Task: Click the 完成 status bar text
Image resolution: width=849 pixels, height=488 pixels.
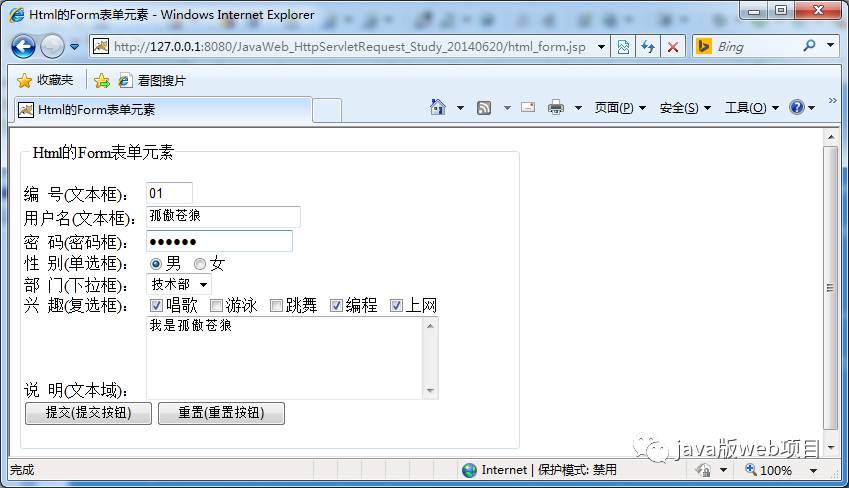Action: click(22, 470)
